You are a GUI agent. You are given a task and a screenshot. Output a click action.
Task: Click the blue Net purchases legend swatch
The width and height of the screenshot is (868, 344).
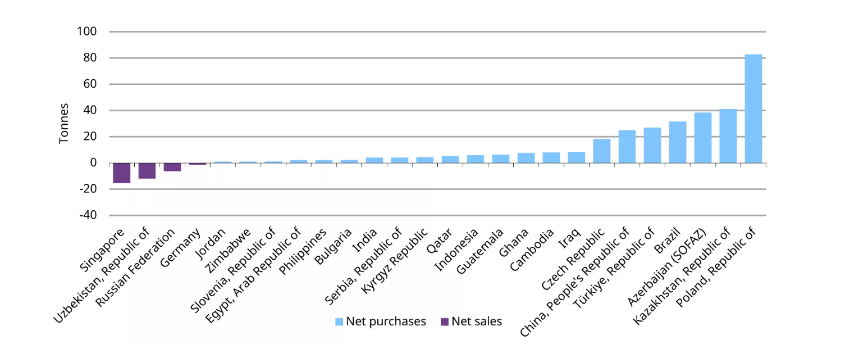339,322
